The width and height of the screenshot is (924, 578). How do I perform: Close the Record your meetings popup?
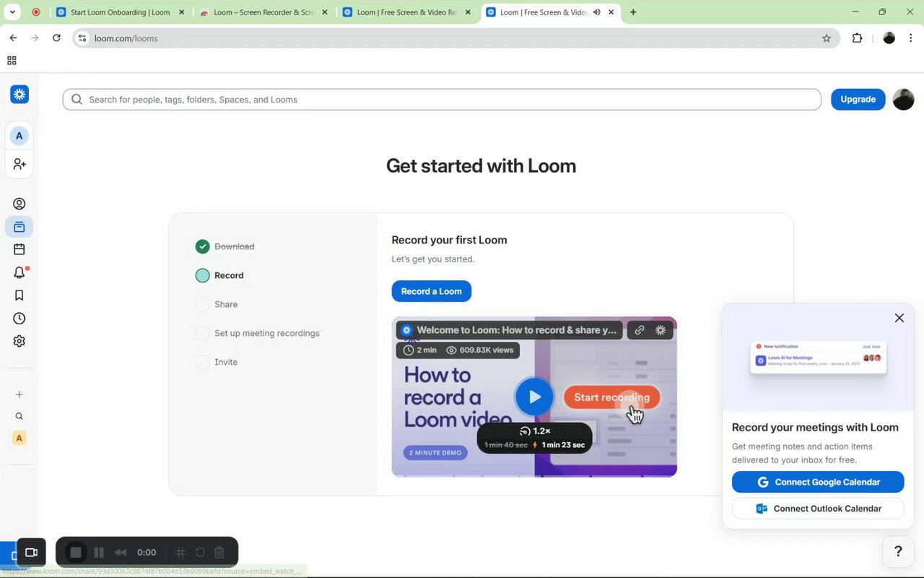pos(899,318)
